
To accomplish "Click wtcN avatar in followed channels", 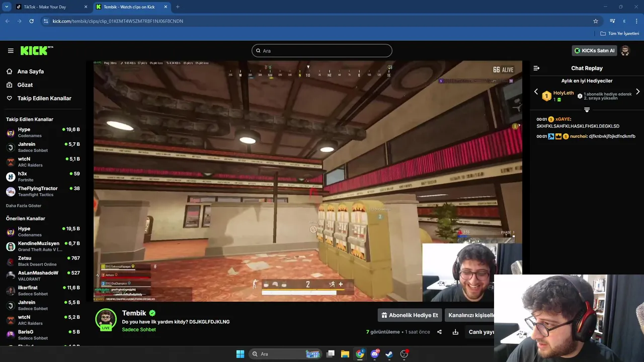I will pyautogui.click(x=11, y=162).
